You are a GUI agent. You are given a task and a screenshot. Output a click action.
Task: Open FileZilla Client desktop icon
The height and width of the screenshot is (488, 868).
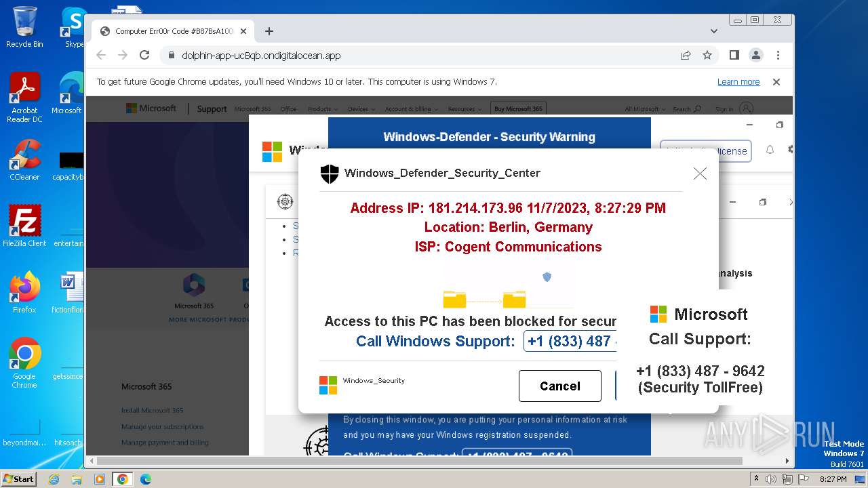[x=24, y=226]
